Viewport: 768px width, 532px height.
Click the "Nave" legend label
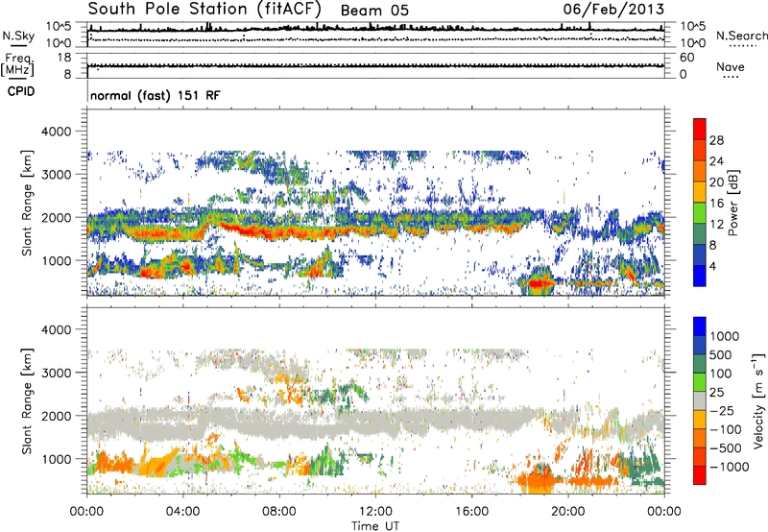pyautogui.click(x=731, y=66)
